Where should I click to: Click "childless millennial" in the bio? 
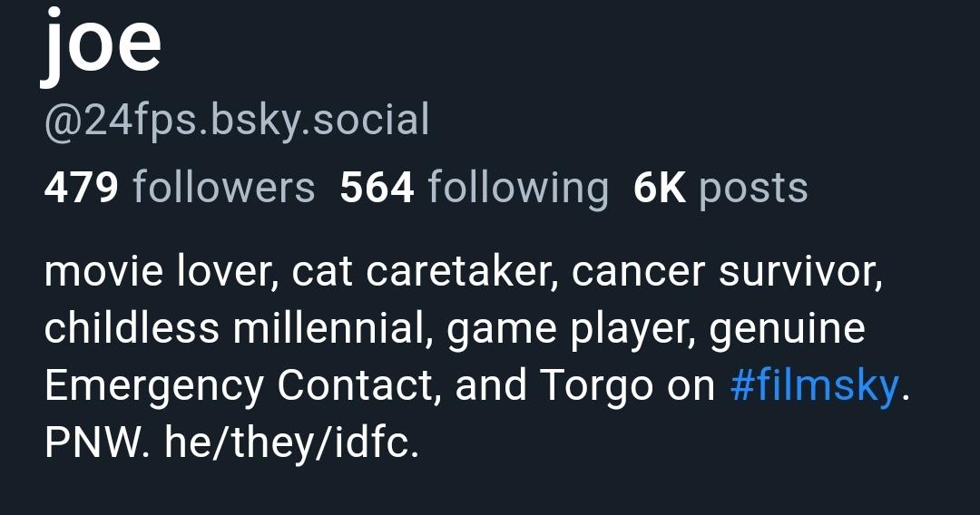click(236, 328)
